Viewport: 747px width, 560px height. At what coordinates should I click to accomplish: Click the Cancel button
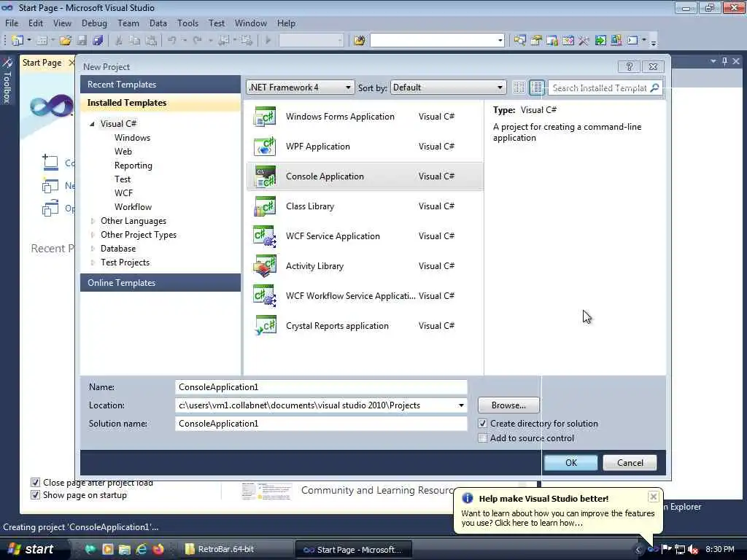[630, 463]
